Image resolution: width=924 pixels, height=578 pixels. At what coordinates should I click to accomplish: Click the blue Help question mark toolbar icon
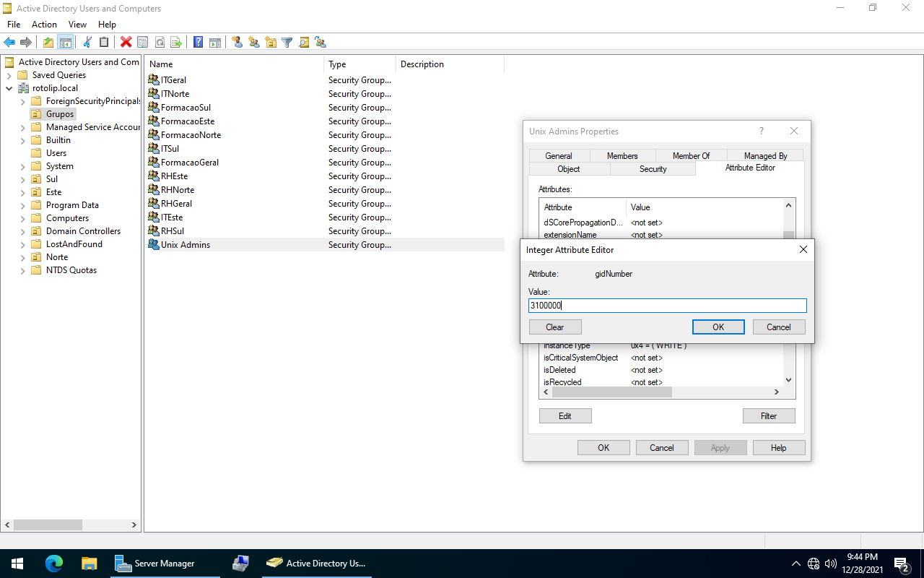(198, 43)
